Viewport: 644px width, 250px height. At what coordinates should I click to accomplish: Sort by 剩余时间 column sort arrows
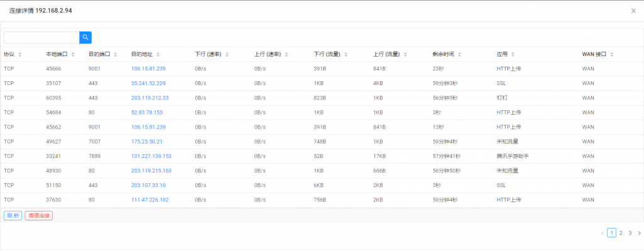click(x=460, y=55)
